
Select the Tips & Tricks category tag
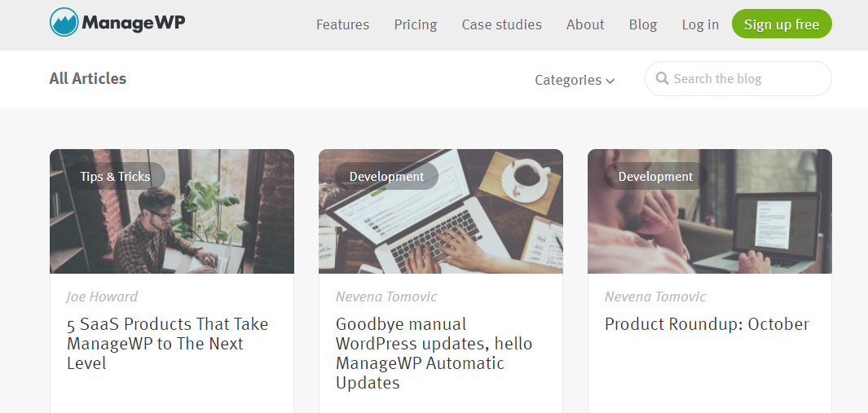tap(115, 176)
